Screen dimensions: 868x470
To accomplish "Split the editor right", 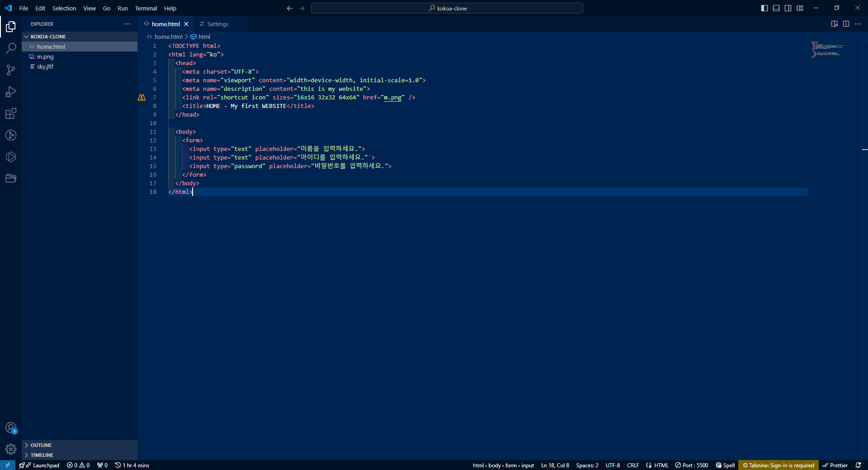I will click(846, 24).
